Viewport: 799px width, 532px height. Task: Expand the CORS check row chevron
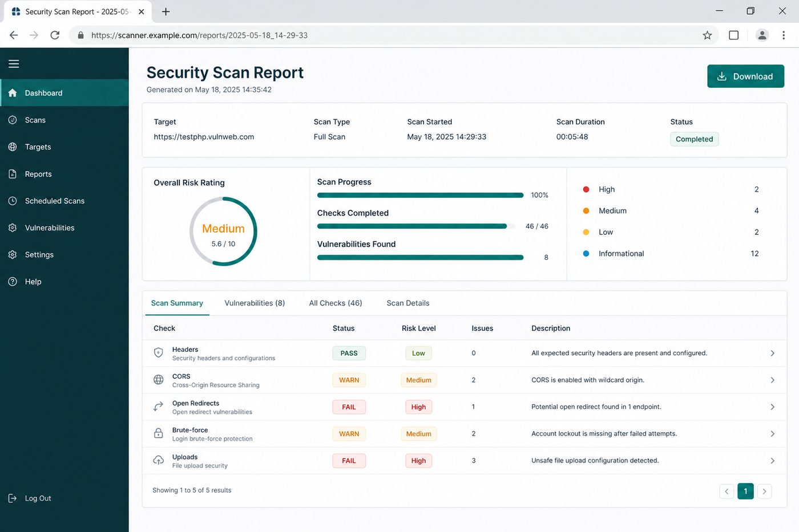pyautogui.click(x=772, y=380)
